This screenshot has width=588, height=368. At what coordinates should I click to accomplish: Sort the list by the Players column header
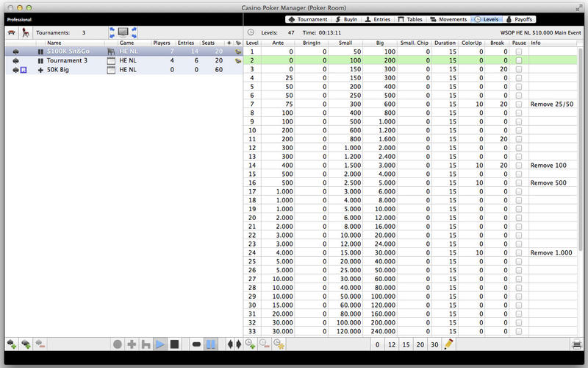point(162,43)
